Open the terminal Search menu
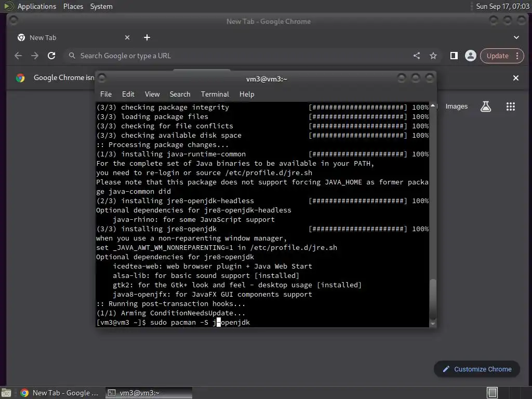 (180, 95)
